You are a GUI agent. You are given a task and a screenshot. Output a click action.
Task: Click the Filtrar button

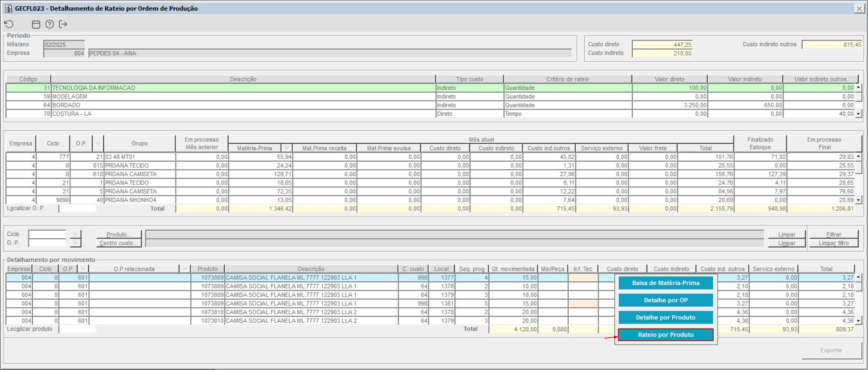(834, 234)
